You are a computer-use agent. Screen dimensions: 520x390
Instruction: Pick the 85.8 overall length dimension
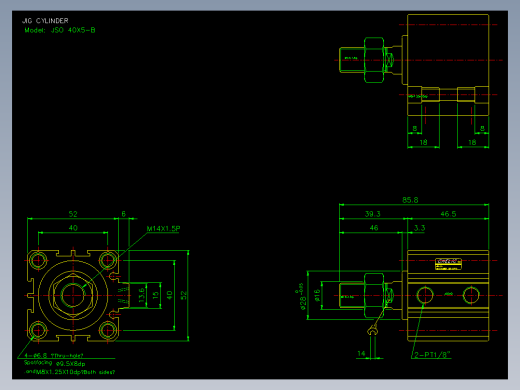pyautogui.click(x=410, y=200)
